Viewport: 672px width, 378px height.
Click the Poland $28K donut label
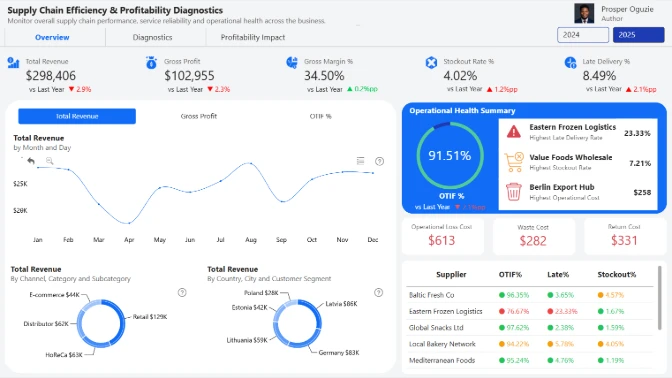click(261, 293)
